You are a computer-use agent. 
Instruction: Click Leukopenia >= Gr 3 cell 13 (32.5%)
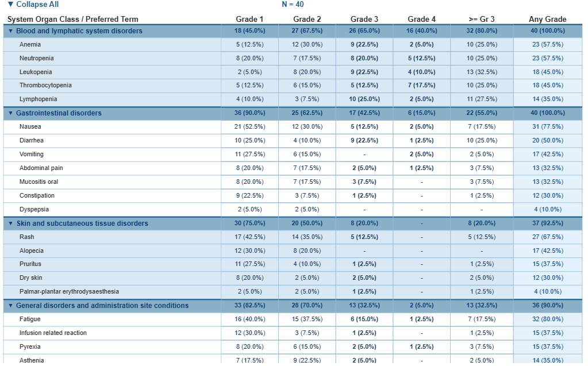coord(482,72)
